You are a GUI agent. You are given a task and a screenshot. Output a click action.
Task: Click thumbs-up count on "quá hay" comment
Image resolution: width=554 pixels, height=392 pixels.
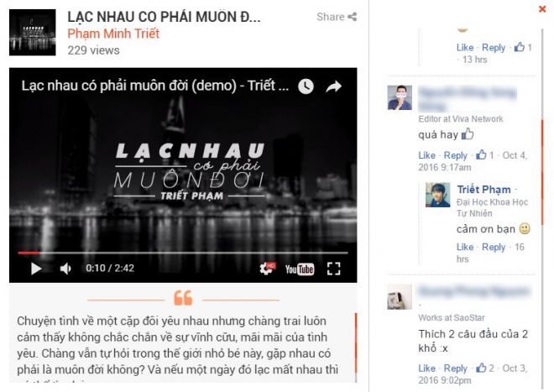(x=485, y=154)
